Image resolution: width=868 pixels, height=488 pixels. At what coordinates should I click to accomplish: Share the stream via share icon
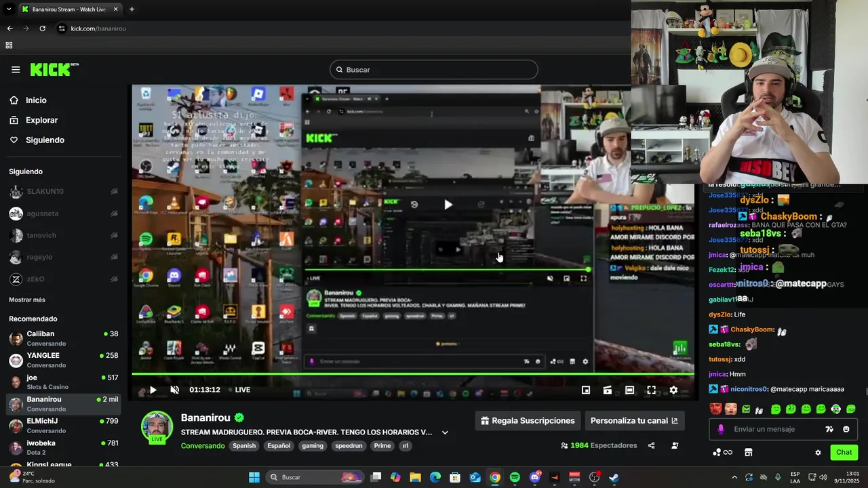[x=651, y=445]
